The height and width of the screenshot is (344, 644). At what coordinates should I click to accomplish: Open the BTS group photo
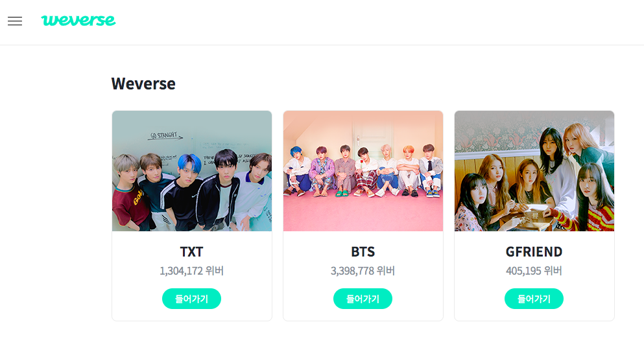coord(363,171)
